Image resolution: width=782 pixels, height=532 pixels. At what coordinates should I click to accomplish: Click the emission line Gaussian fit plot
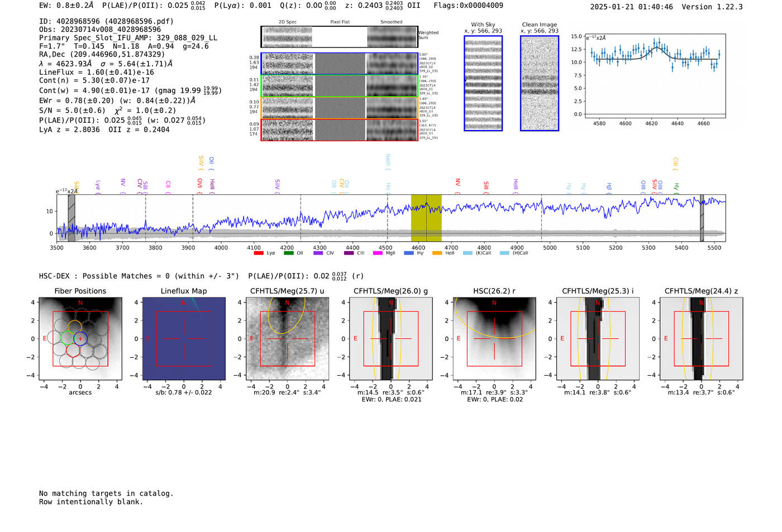(655, 76)
